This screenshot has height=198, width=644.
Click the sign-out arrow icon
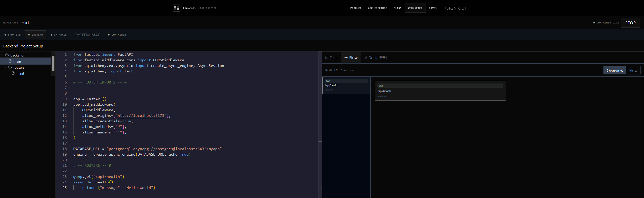click(445, 8)
